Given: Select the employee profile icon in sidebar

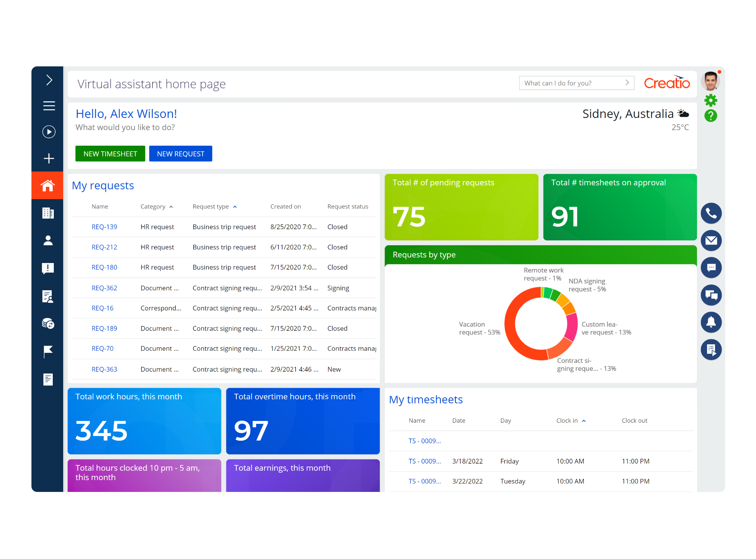Looking at the screenshot, I should [x=48, y=240].
